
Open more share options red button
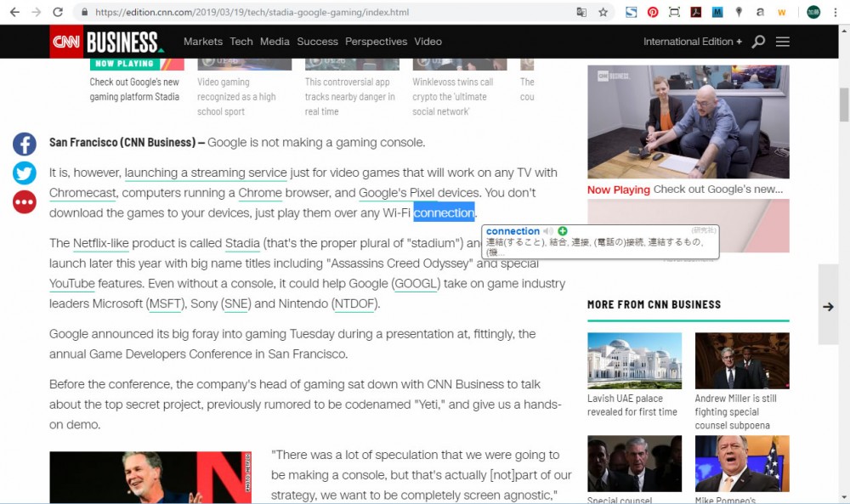[25, 202]
